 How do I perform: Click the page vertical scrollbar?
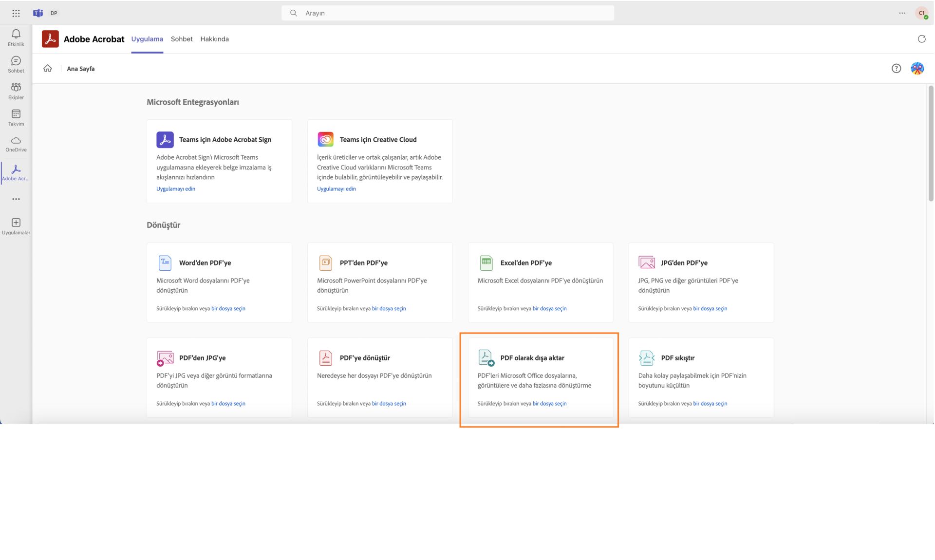[931, 143]
